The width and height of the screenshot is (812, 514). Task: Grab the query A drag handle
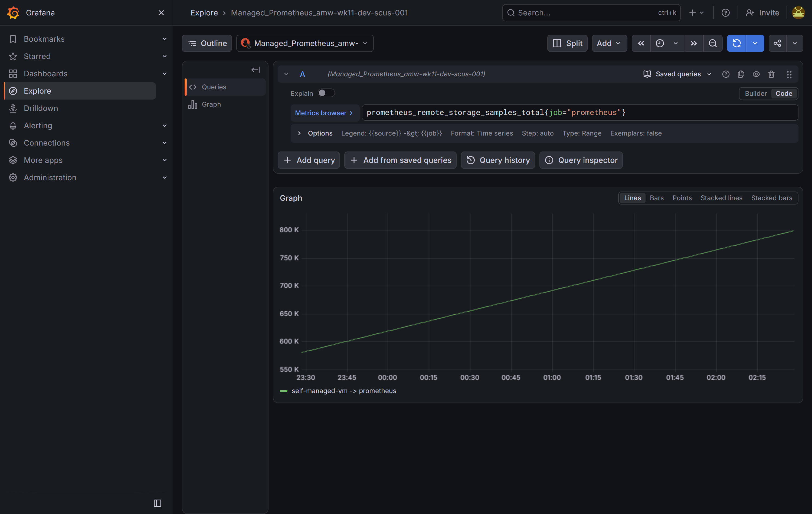[x=789, y=74]
